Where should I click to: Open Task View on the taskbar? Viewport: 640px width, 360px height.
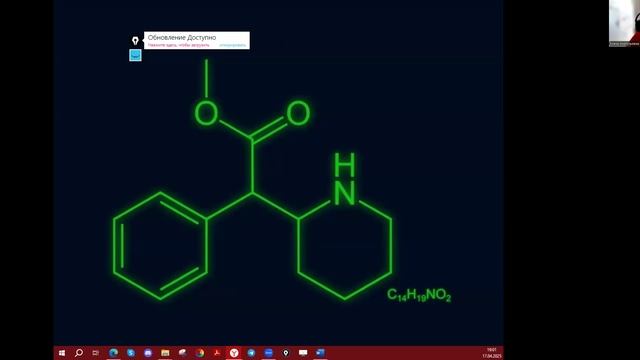[x=96, y=353]
